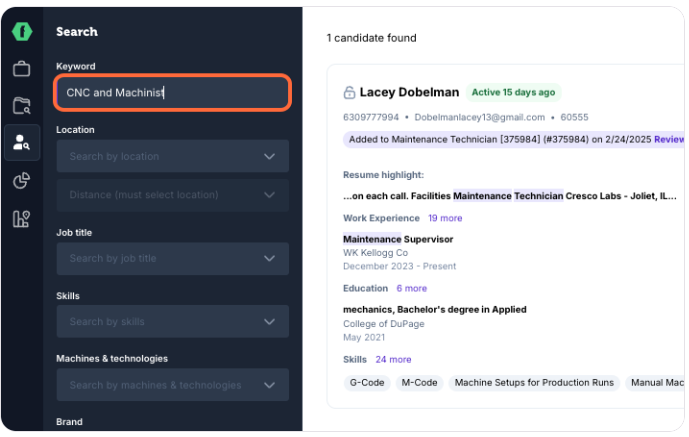The width and height of the screenshot is (689, 437).
Task: Click the Maintenance Supervisor job title
Action: tap(398, 239)
